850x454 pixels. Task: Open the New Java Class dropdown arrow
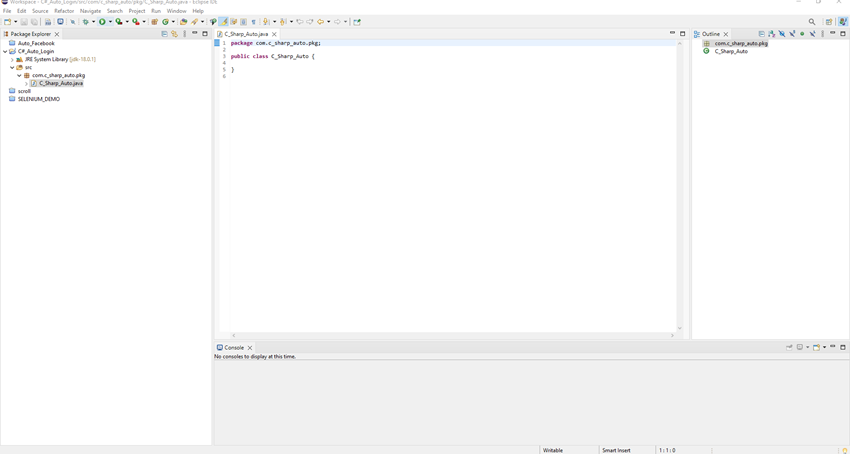[x=173, y=22]
